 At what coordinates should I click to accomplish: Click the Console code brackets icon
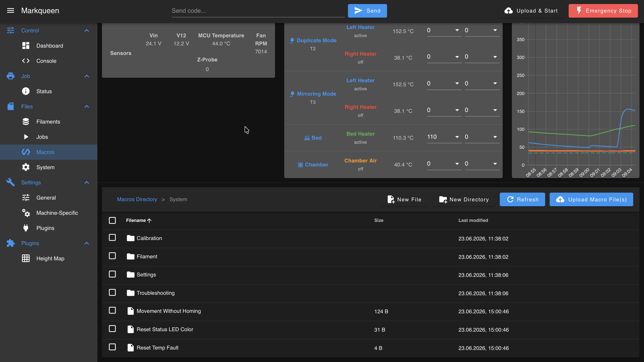point(26,61)
